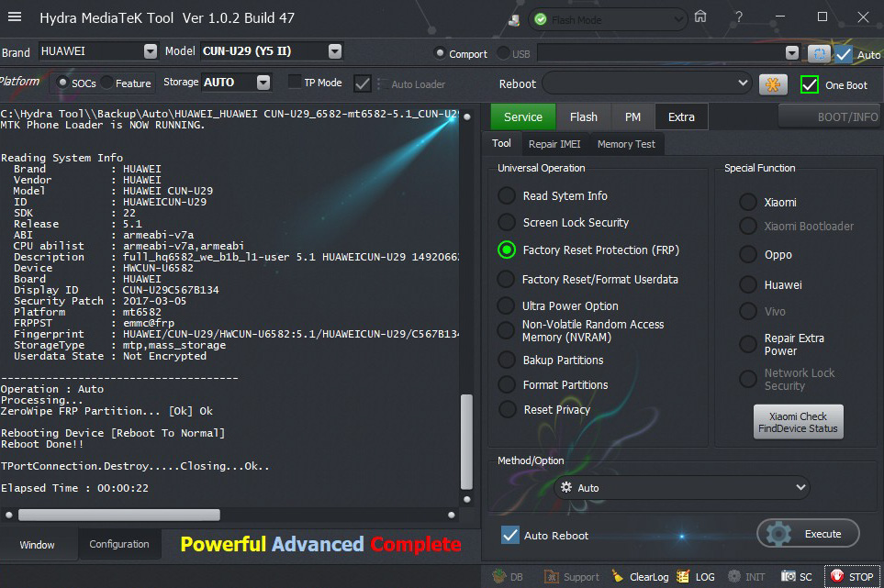Viewport: 884px width, 588px height.
Task: Select Factory Reset/Format Userdata option
Action: [x=507, y=280]
